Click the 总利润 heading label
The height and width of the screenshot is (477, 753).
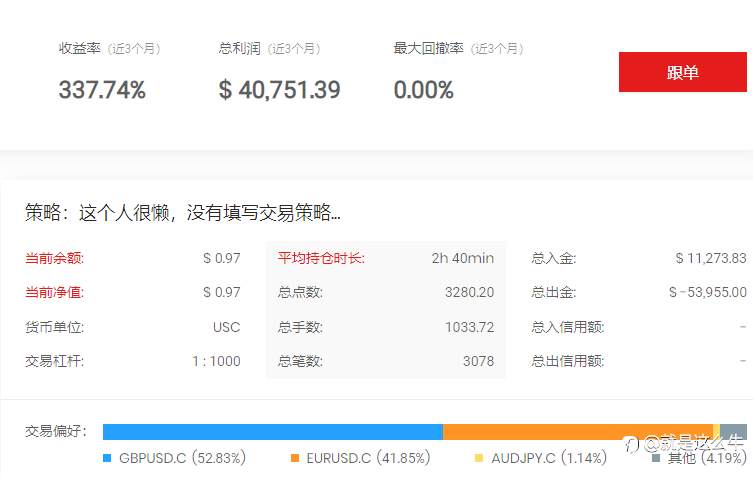[239, 48]
